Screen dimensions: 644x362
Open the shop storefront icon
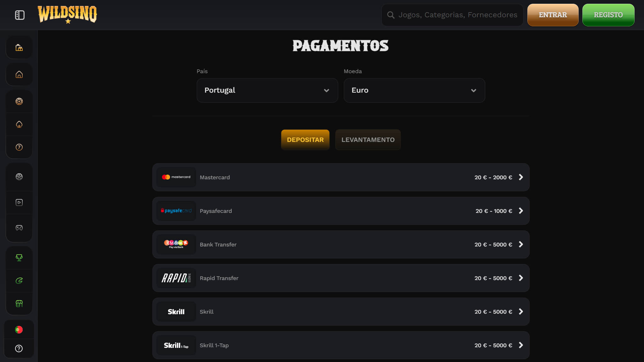click(x=19, y=304)
